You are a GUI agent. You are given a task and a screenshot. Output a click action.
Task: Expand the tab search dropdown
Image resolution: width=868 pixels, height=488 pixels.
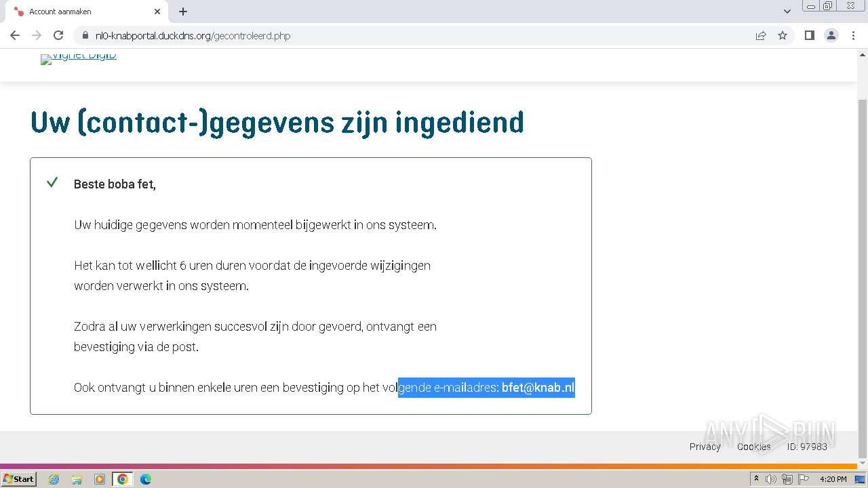point(787,12)
